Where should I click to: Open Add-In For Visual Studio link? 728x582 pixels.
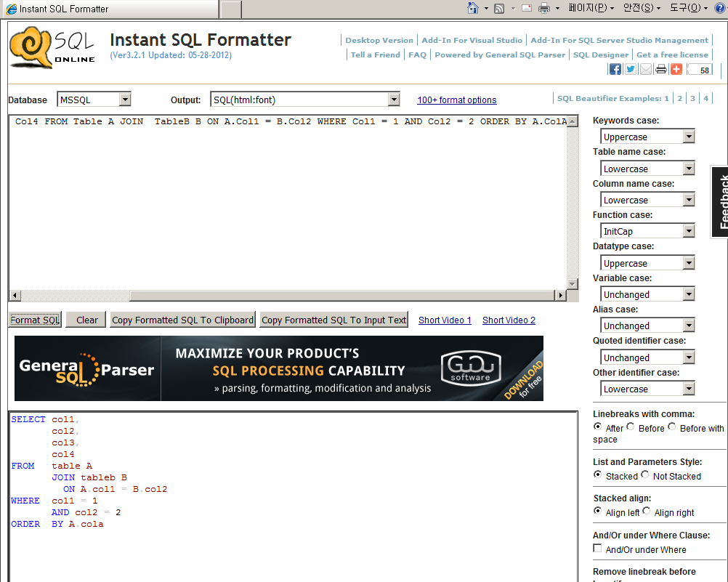[x=472, y=41]
